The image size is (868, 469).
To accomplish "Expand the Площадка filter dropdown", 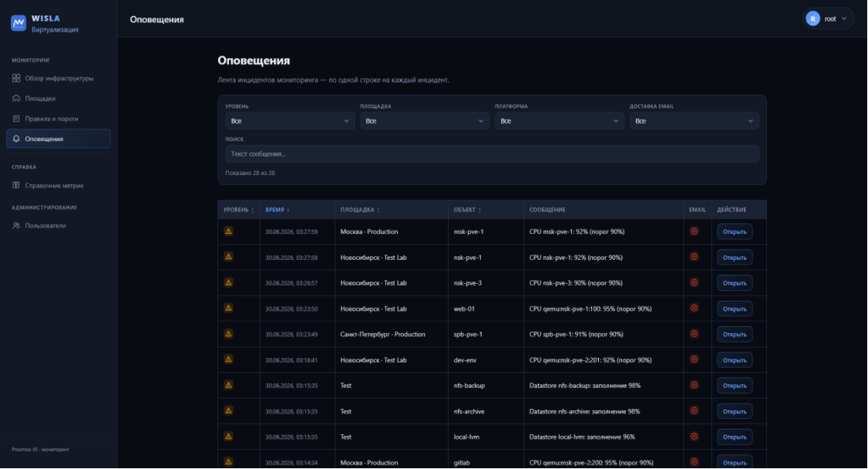I will point(425,120).
